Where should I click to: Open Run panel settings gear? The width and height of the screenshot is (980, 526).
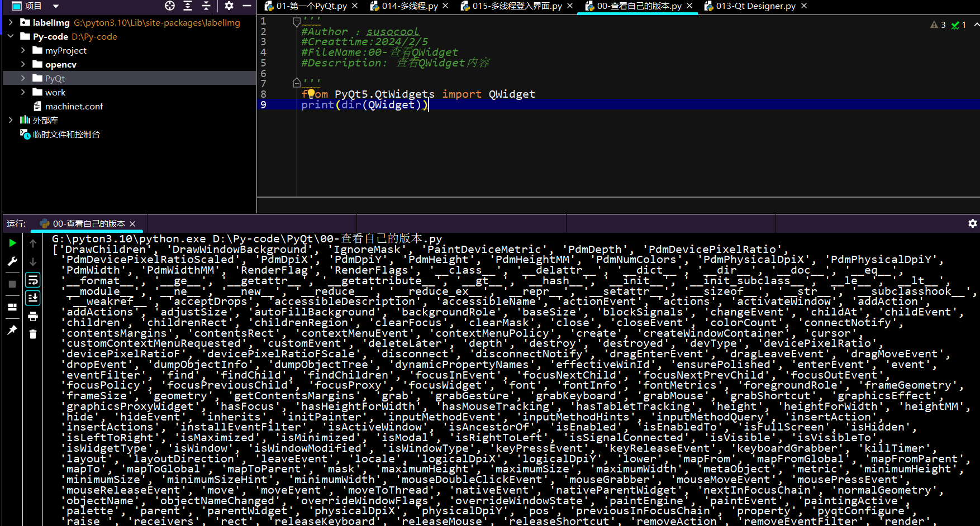[x=973, y=223]
